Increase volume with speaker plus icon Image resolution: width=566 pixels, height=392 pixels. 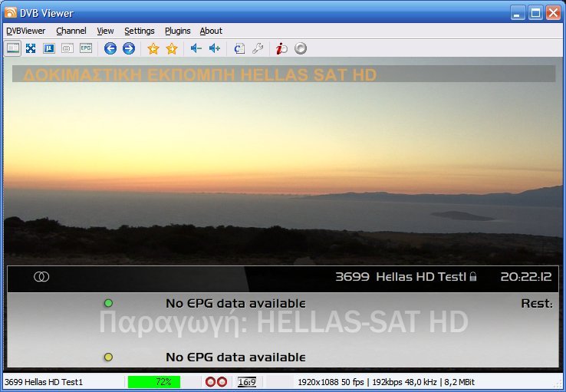coord(215,48)
